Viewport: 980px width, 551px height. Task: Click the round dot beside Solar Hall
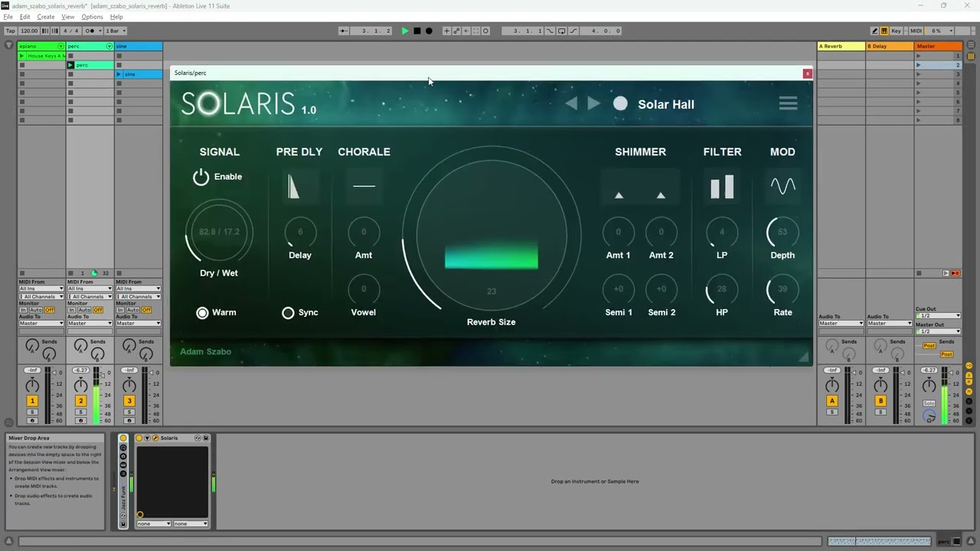(x=620, y=103)
